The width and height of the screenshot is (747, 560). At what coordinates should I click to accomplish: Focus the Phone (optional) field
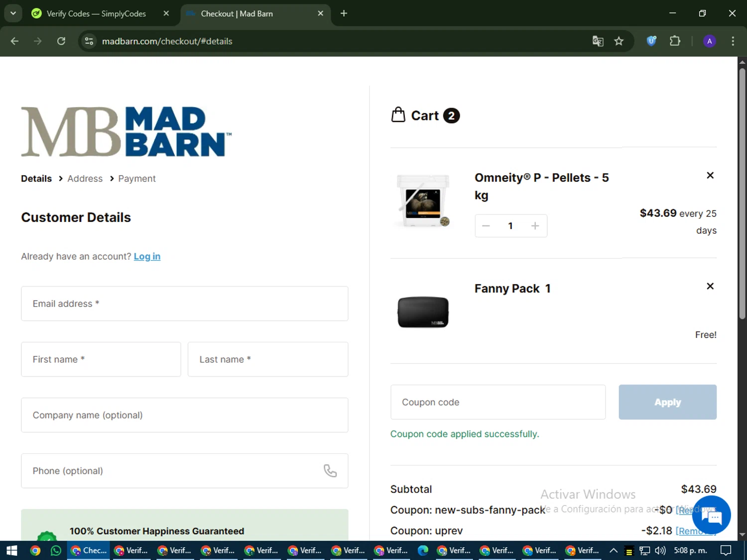tap(185, 471)
